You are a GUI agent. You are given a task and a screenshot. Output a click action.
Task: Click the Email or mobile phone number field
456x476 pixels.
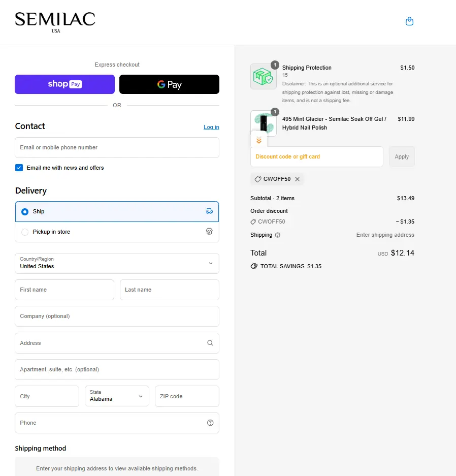click(117, 147)
